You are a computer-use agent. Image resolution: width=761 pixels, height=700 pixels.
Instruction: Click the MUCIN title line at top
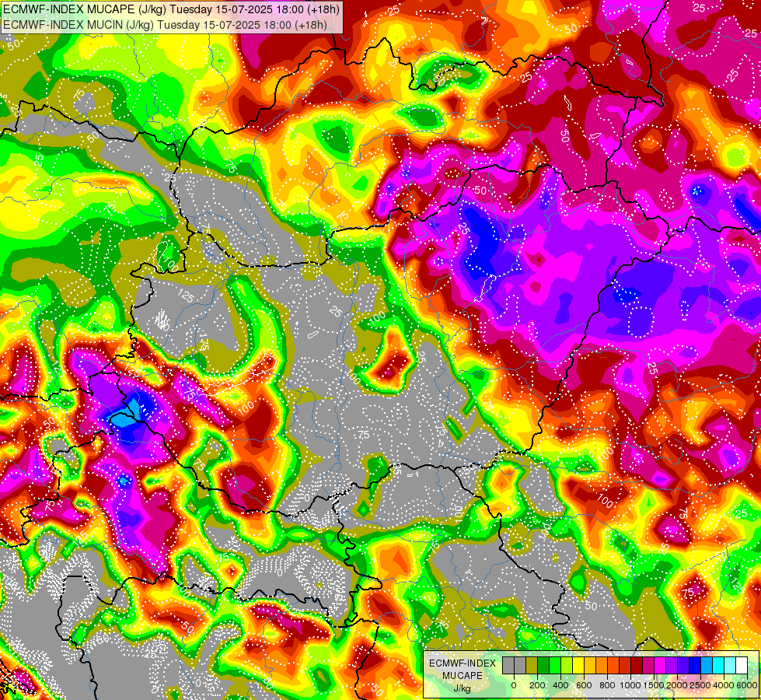tap(165, 24)
